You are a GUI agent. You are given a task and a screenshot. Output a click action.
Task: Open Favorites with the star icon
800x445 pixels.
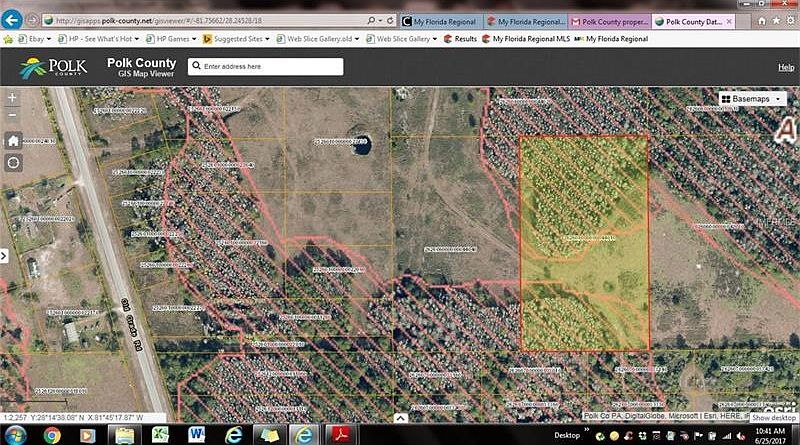(x=776, y=21)
